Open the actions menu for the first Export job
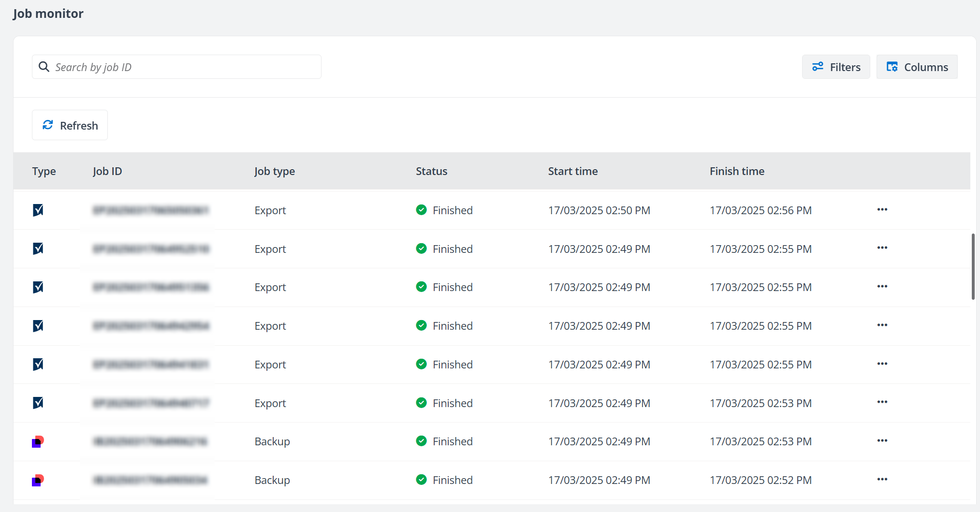The height and width of the screenshot is (512, 980). (x=882, y=210)
